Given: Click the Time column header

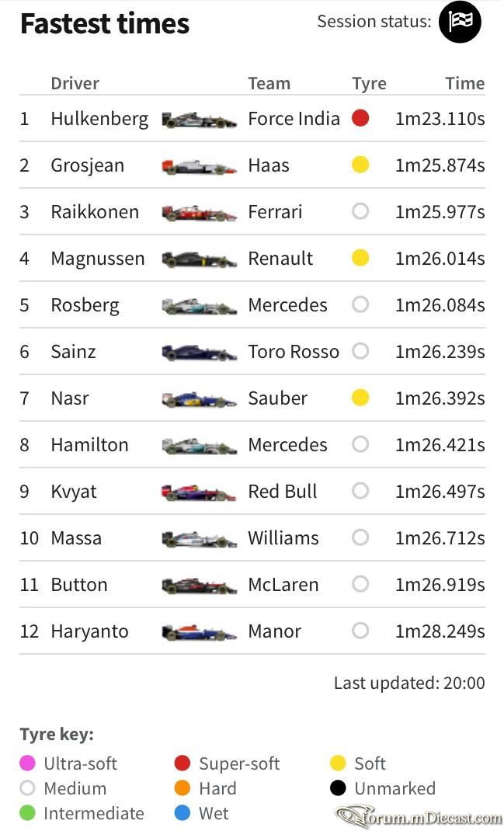Looking at the screenshot, I should click(x=464, y=83).
